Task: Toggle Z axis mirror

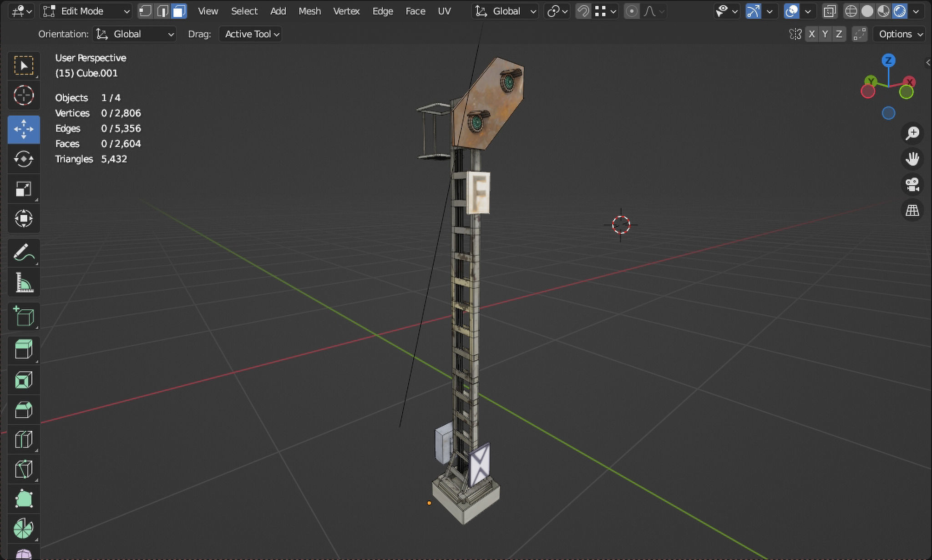Action: point(839,34)
